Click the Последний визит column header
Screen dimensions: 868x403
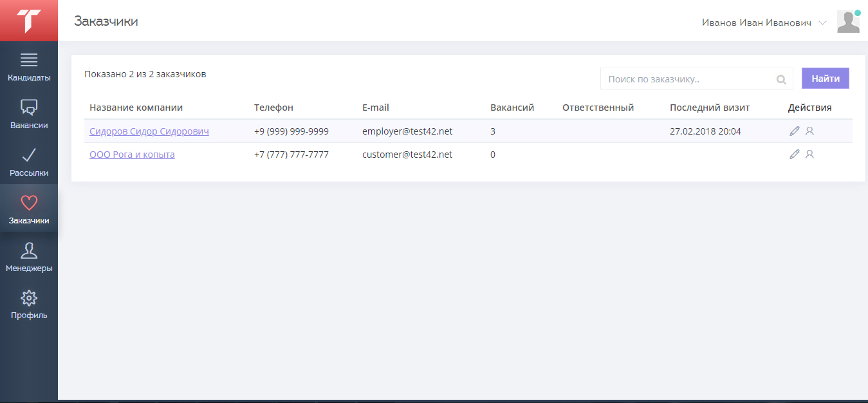point(709,108)
